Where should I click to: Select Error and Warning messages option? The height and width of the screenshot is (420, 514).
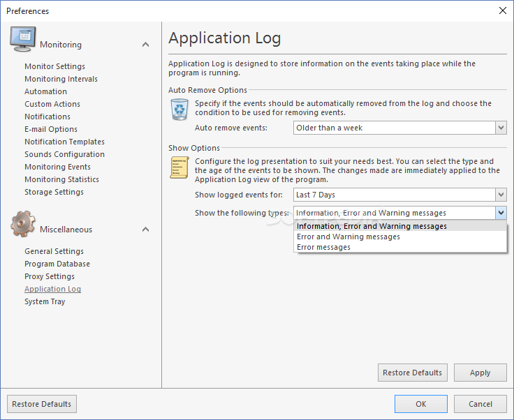pos(400,237)
